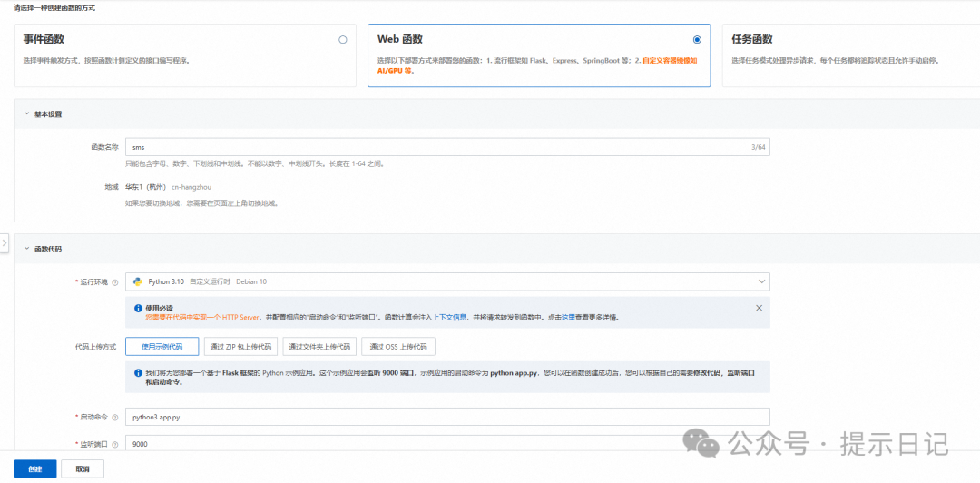Choose the 任务函数 card option
980x483 pixels.
[851, 51]
